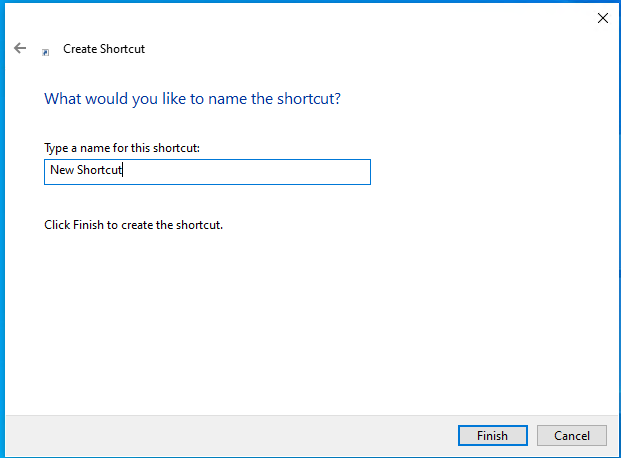Go back using the back arrow

20,48
